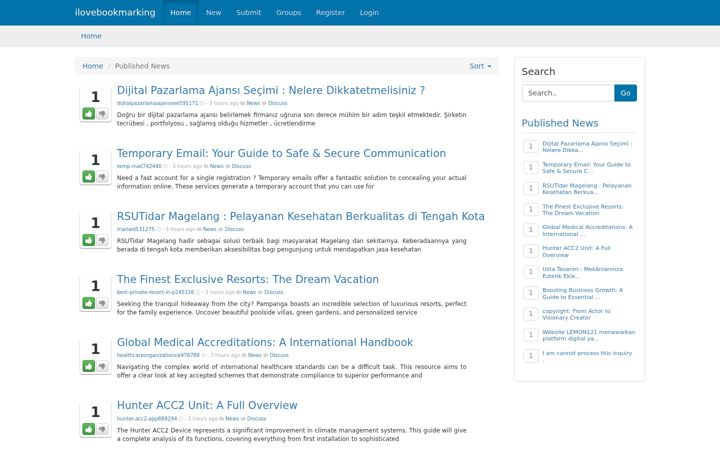Viewport: 720px width, 450px height.
Task: Click vote count beside Usta Tasarım sidebar
Action: point(530,272)
